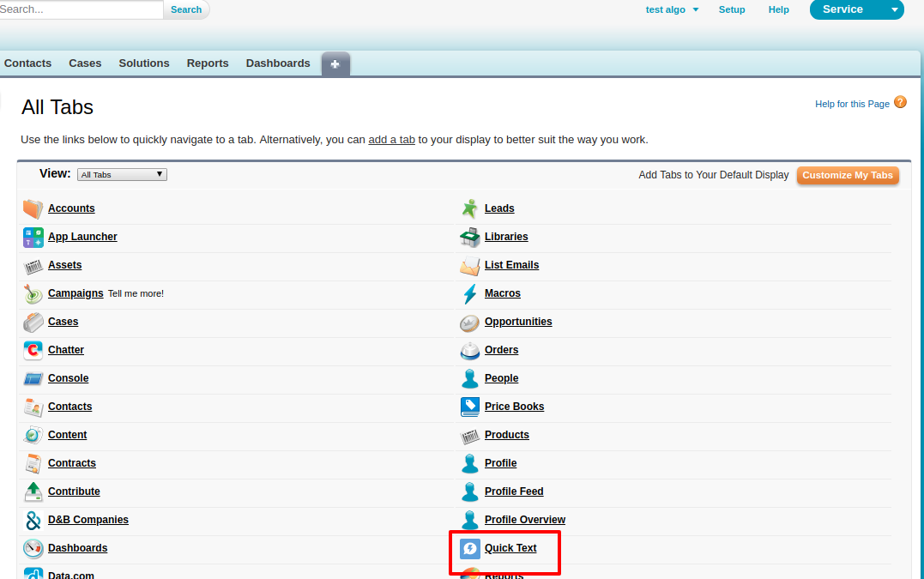The image size is (924, 579).
Task: Click the plus All Tabs tab
Action: (x=335, y=64)
